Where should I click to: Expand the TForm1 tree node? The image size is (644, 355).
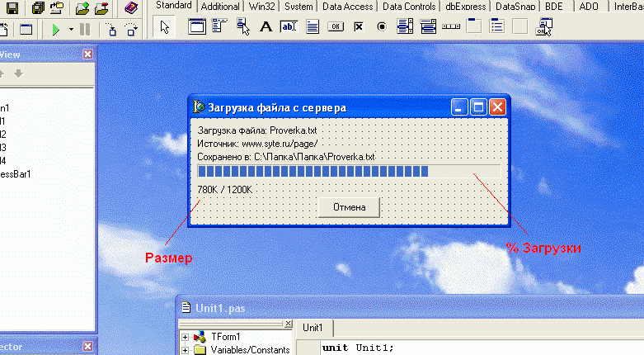(x=186, y=337)
